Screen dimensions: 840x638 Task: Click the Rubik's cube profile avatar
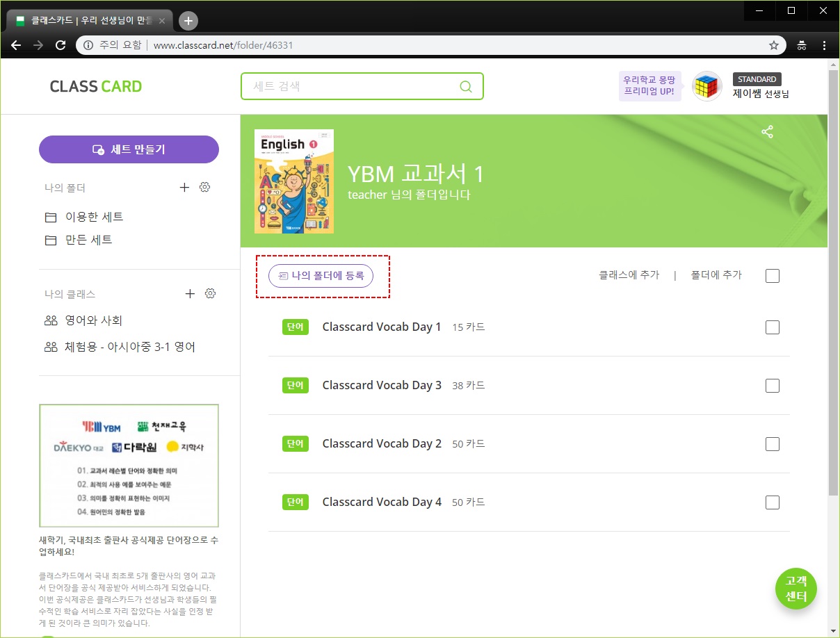coord(707,86)
